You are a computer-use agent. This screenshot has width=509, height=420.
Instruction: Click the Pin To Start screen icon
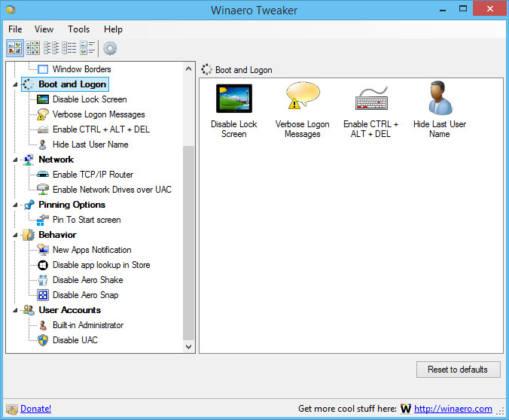[42, 220]
